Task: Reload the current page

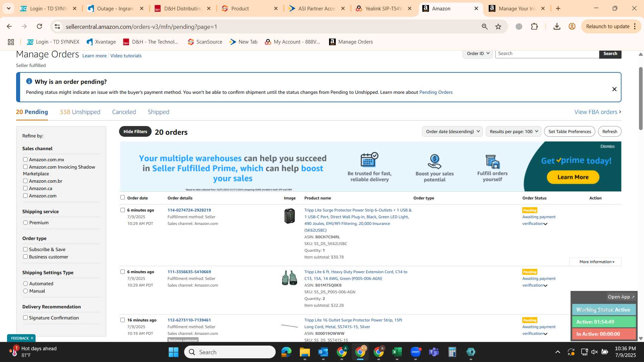Action: tap(40, 26)
